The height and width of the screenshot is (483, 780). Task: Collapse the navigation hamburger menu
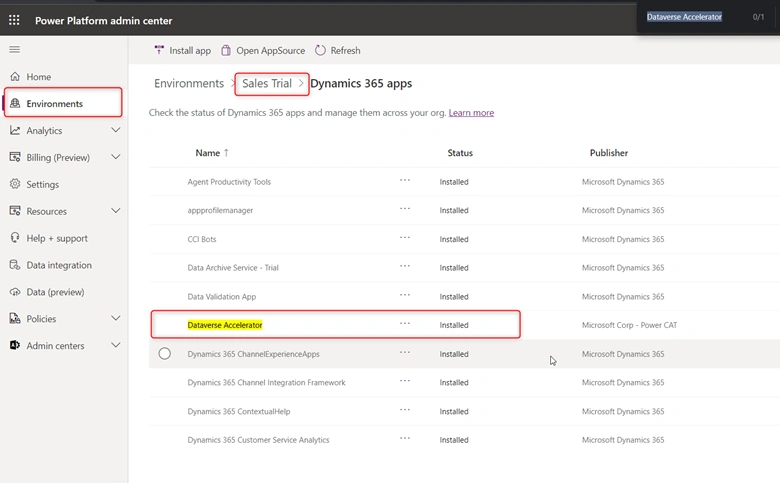tap(14, 49)
